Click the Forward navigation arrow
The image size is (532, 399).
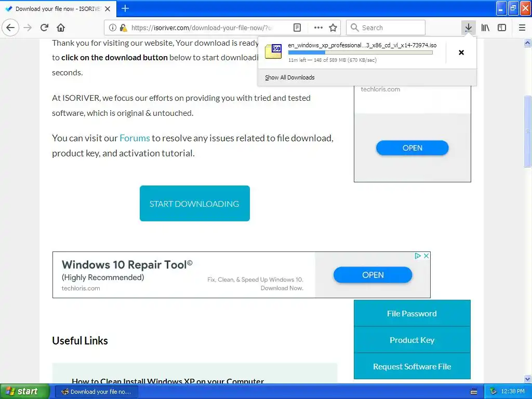pyautogui.click(x=28, y=28)
